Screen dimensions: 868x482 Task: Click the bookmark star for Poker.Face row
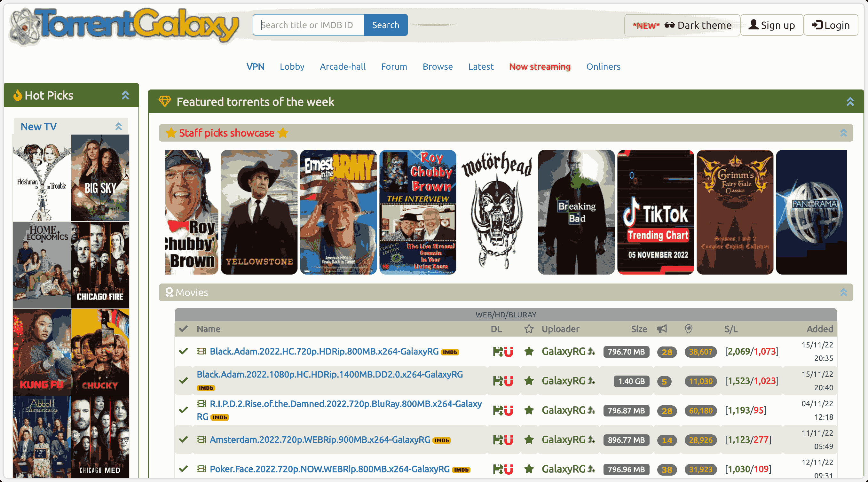tap(529, 469)
